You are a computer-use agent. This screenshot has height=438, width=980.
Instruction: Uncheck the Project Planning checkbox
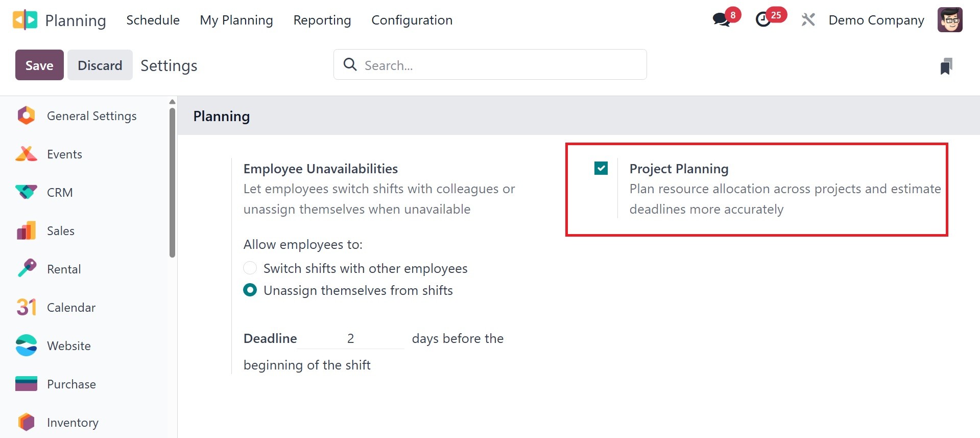point(601,168)
